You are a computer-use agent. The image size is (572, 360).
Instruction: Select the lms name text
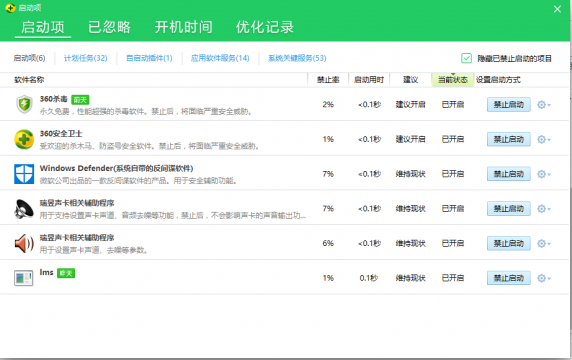(46, 272)
